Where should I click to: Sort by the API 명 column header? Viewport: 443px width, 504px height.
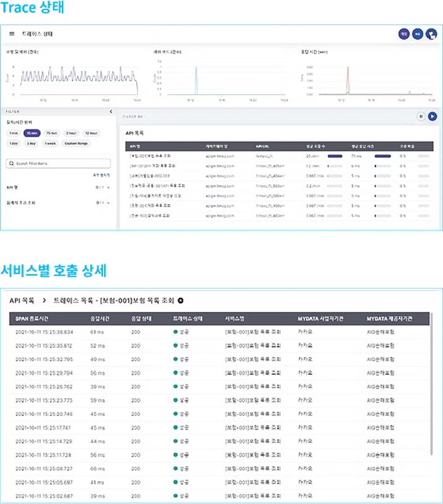pos(135,146)
